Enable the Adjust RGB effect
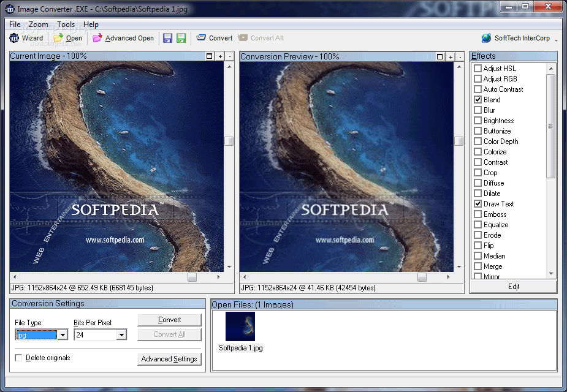The width and height of the screenshot is (567, 392). tap(478, 79)
